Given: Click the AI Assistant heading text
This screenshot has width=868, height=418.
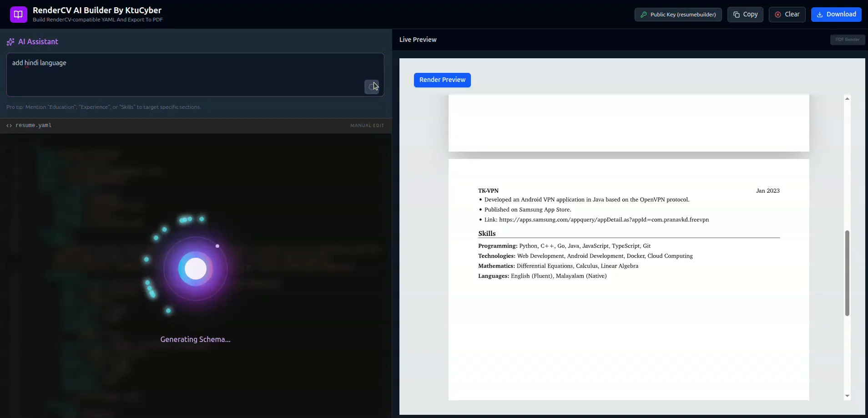Looking at the screenshot, I should pyautogui.click(x=38, y=41).
